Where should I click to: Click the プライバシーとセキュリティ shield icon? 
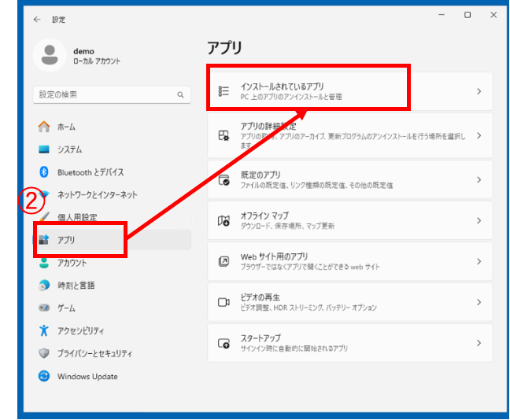[x=44, y=354]
